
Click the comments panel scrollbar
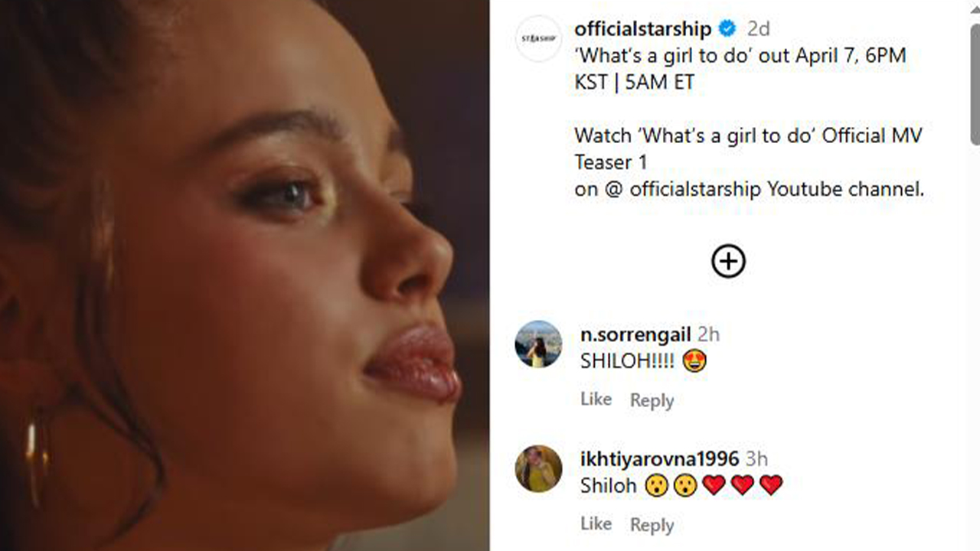[974, 84]
